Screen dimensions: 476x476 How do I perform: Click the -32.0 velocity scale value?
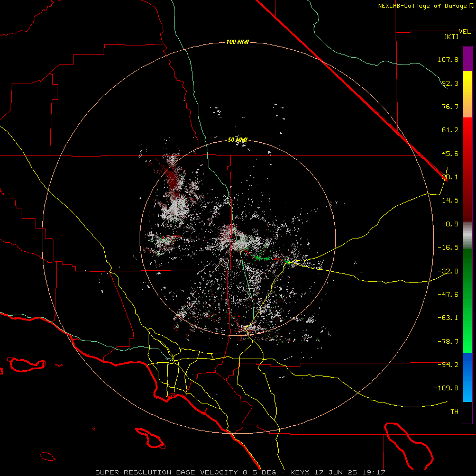click(448, 271)
